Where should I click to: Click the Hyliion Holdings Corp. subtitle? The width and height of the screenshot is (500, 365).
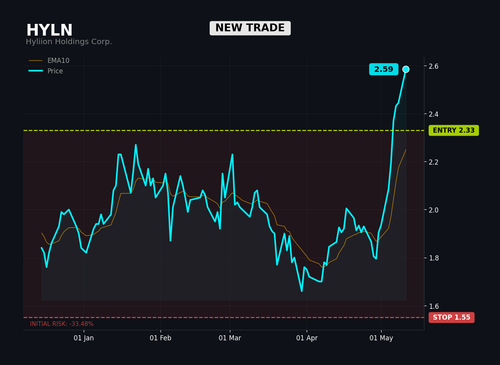click(69, 42)
